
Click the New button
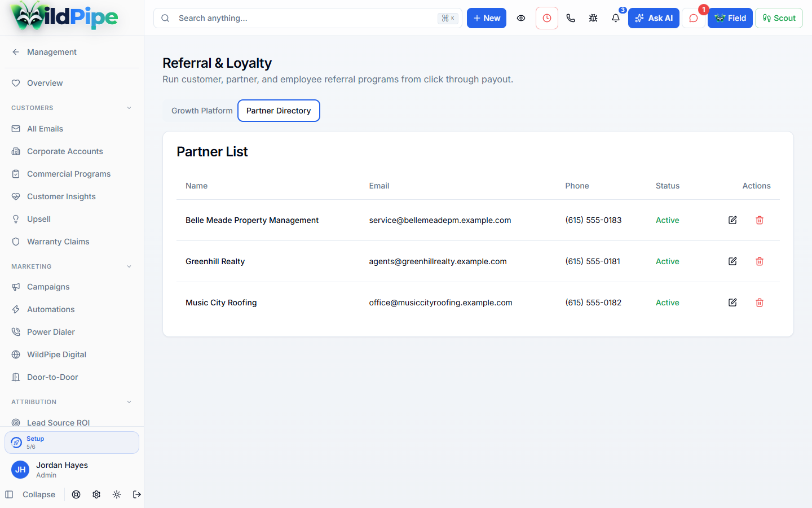click(487, 18)
